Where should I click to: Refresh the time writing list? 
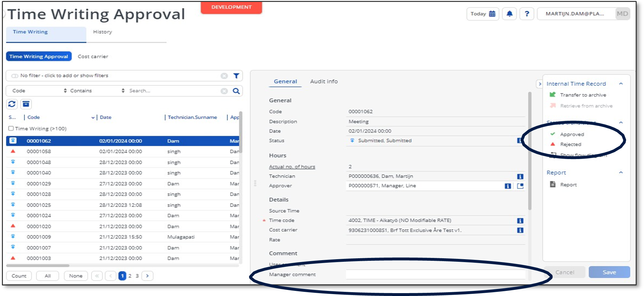pyautogui.click(x=12, y=104)
